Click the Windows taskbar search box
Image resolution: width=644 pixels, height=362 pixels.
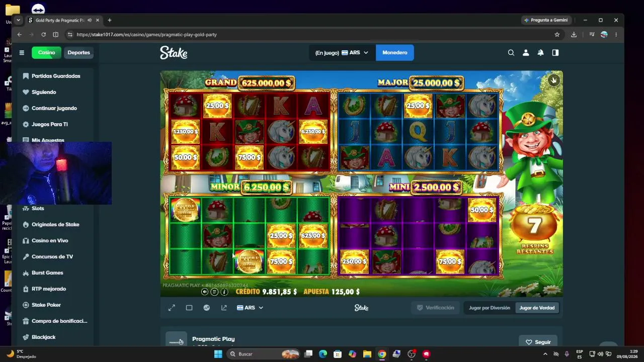point(264,354)
